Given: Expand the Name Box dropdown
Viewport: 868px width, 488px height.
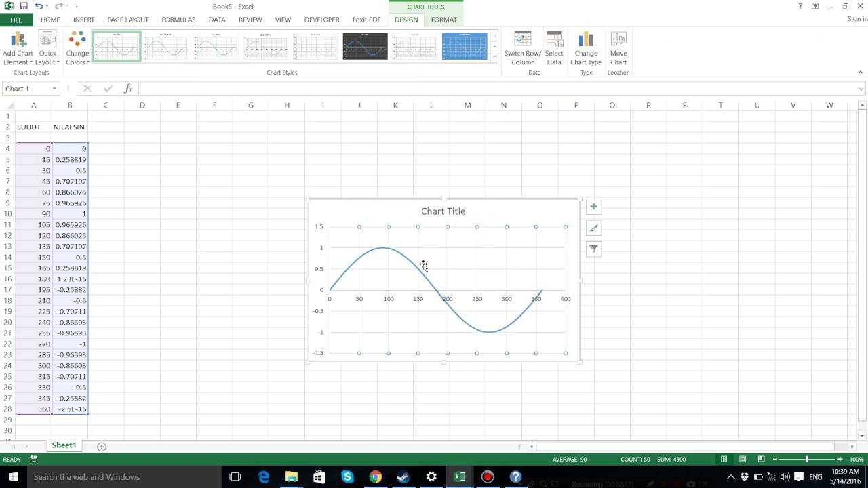Looking at the screenshot, I should (54, 88).
